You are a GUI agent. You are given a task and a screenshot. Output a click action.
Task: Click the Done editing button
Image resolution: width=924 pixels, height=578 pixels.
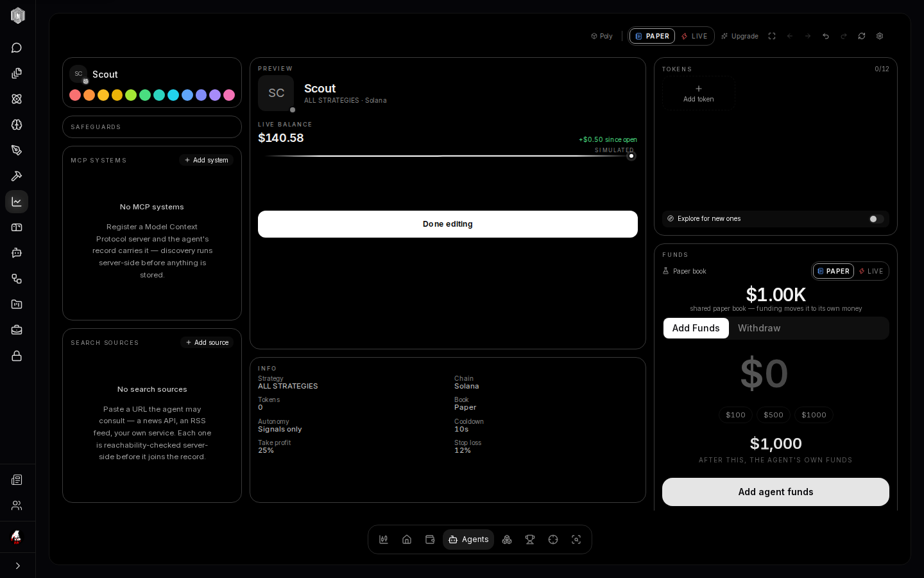point(448,224)
